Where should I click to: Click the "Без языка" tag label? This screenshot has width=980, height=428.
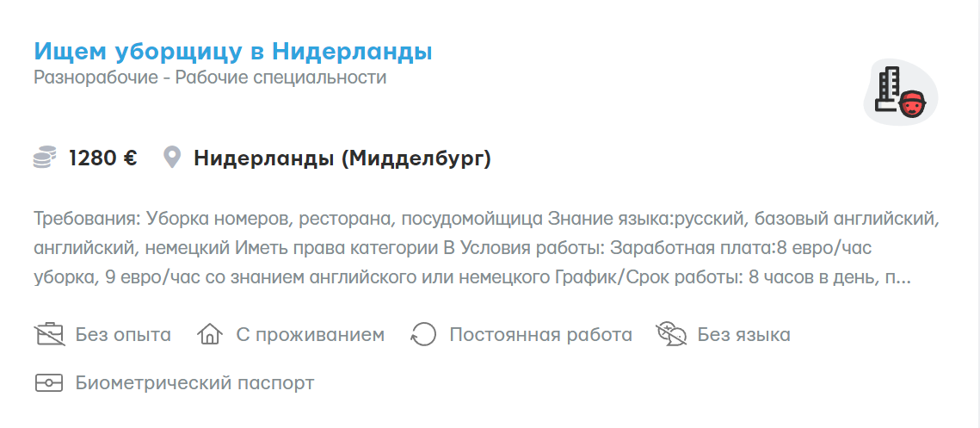[x=743, y=334]
